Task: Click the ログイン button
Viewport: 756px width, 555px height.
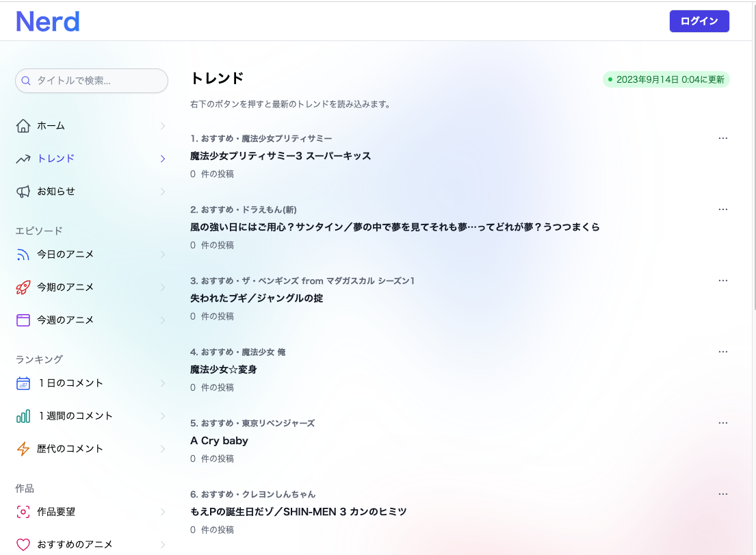Action: pyautogui.click(x=699, y=21)
